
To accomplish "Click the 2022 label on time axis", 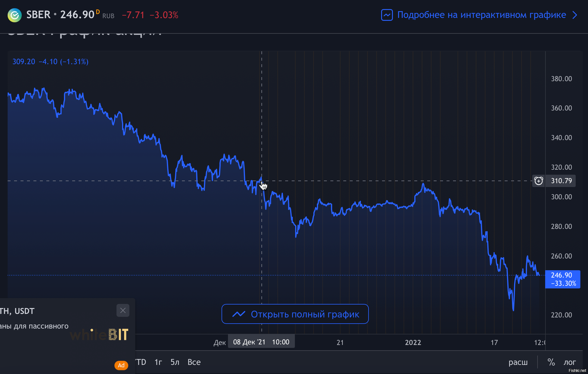I will [413, 342].
